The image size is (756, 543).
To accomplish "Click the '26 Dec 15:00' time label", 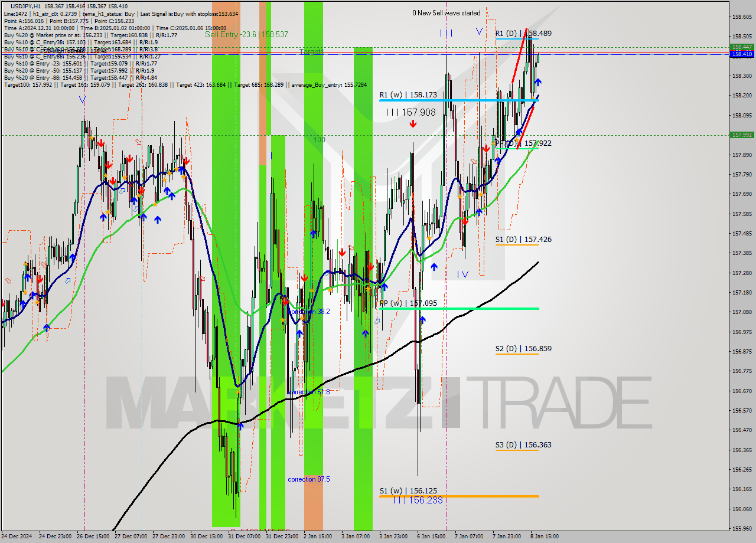I will click(x=94, y=537).
